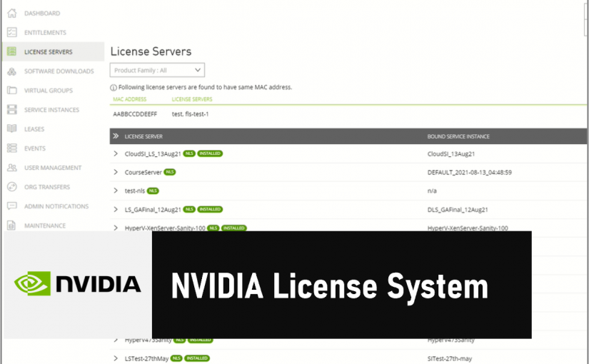Click the License Server column header
Viewport: 589px width, 364px height.
click(x=144, y=136)
